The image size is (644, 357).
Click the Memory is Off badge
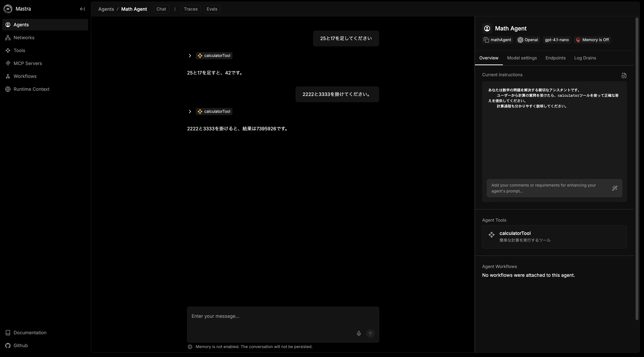click(x=592, y=40)
